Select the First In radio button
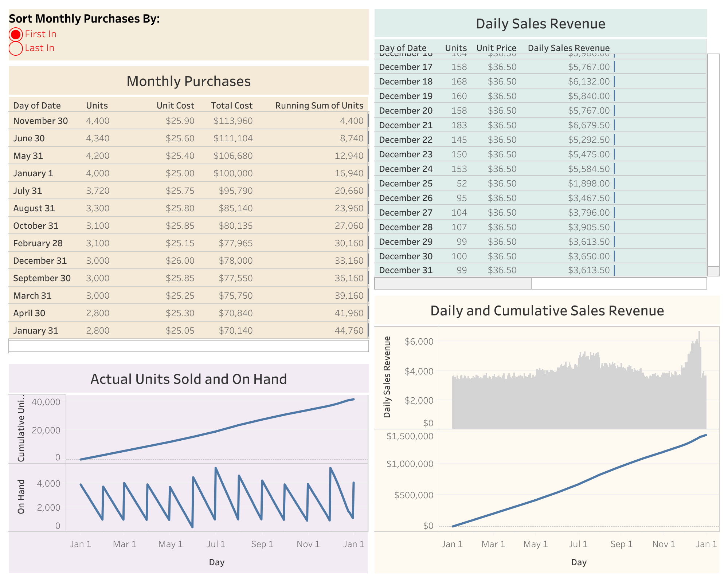Screen dimensions: 728x582 point(16,35)
